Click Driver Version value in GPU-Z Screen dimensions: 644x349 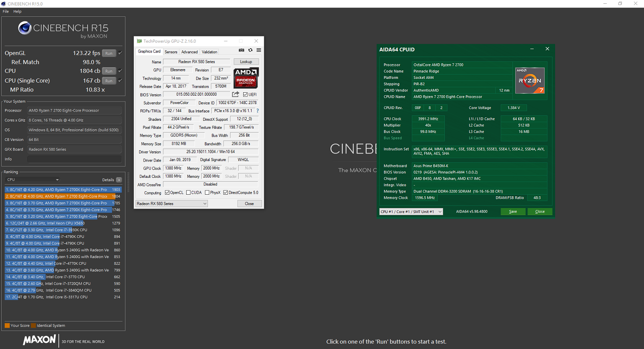click(210, 152)
